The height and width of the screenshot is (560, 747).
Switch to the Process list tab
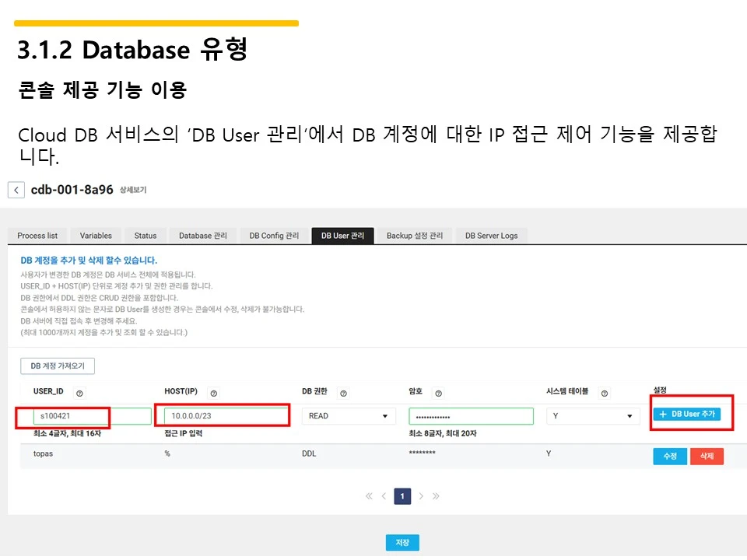coord(37,235)
